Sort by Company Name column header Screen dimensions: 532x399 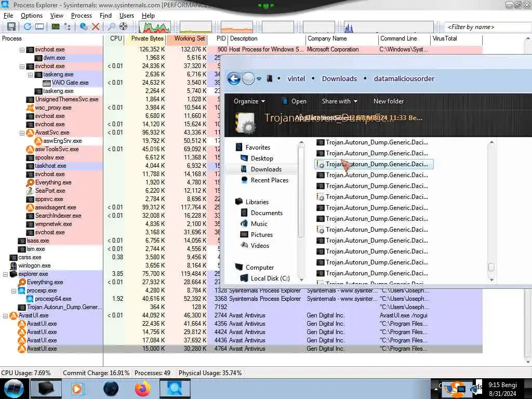point(342,38)
